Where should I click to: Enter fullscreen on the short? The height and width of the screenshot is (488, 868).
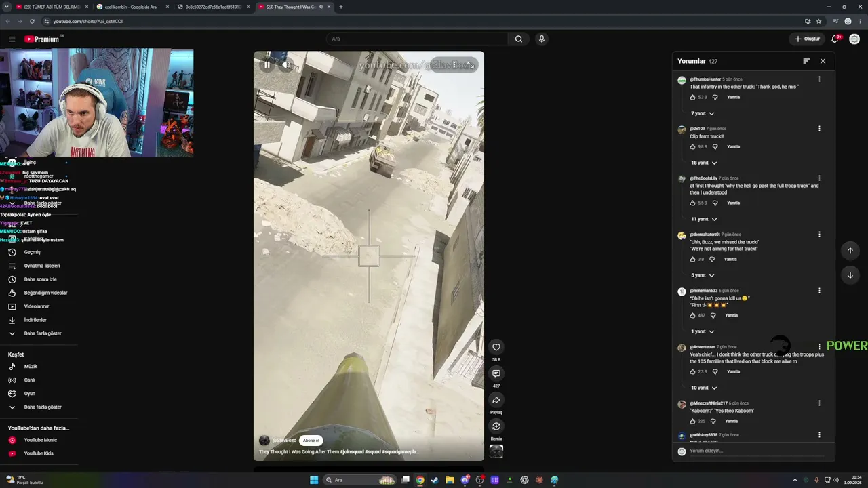pos(471,65)
